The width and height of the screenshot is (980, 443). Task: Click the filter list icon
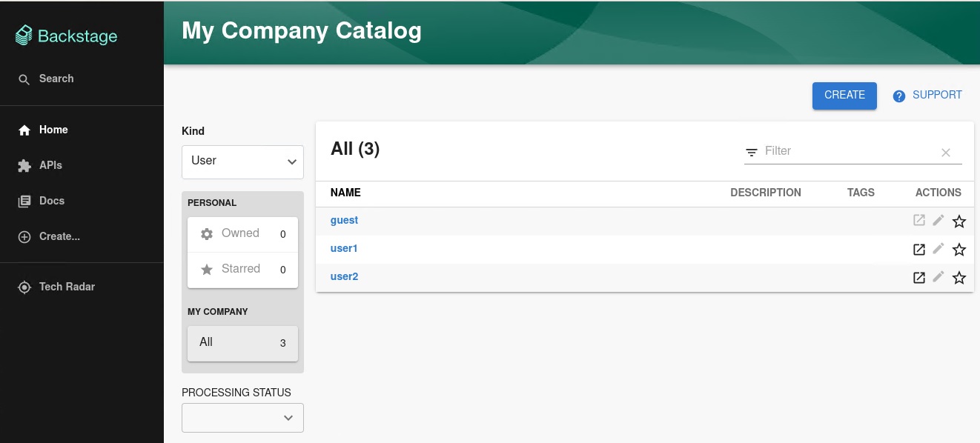pyautogui.click(x=752, y=152)
